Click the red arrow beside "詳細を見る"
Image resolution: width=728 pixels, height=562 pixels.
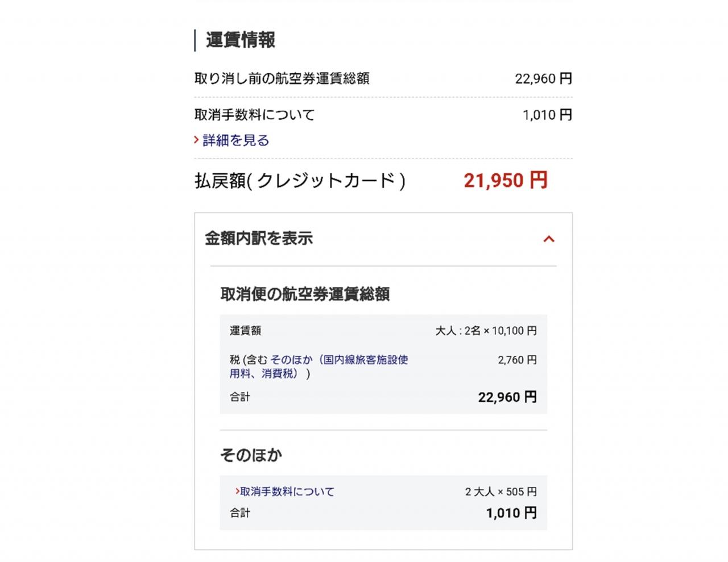[x=196, y=140]
